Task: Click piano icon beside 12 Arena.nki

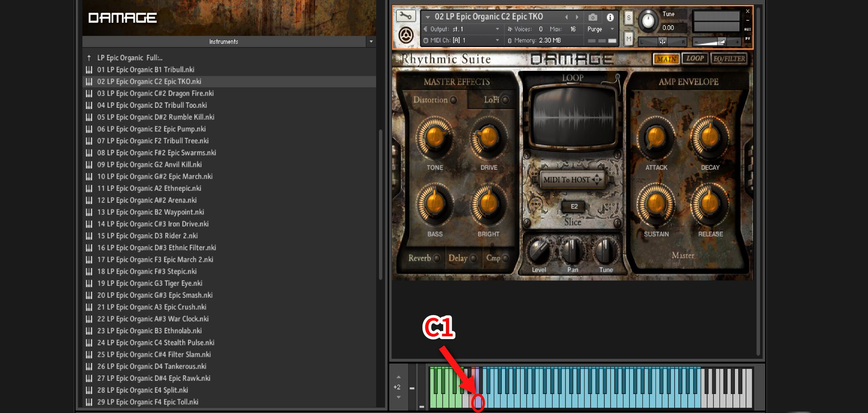Action: click(x=89, y=200)
